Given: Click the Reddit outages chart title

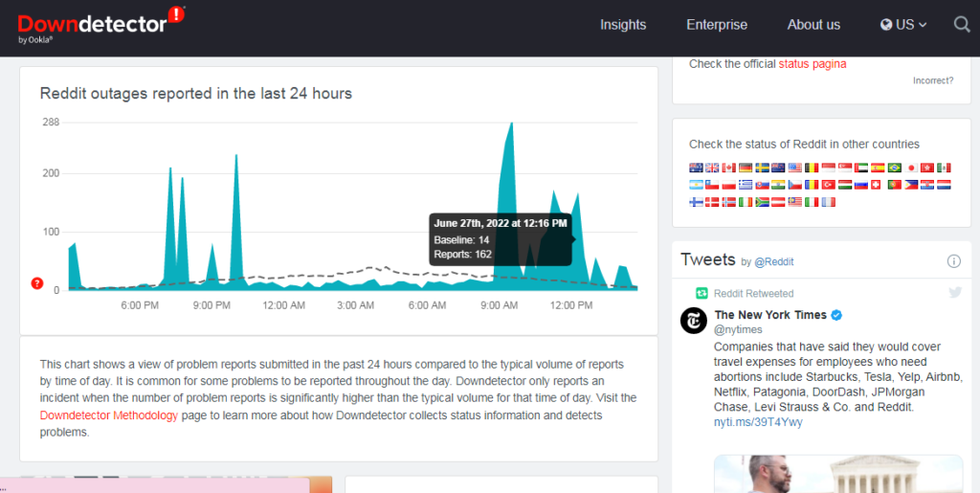Looking at the screenshot, I should 195,94.
